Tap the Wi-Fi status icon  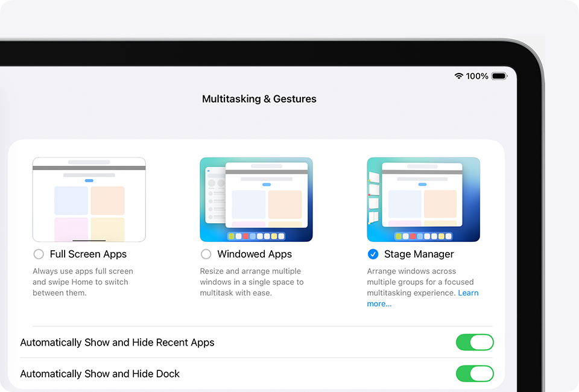click(458, 76)
